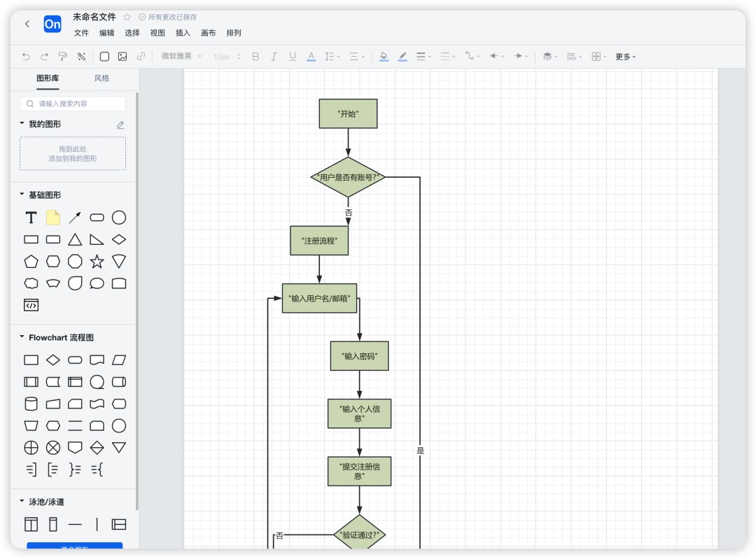
Task: Open the end arrow style dropdown
Action: 521,57
